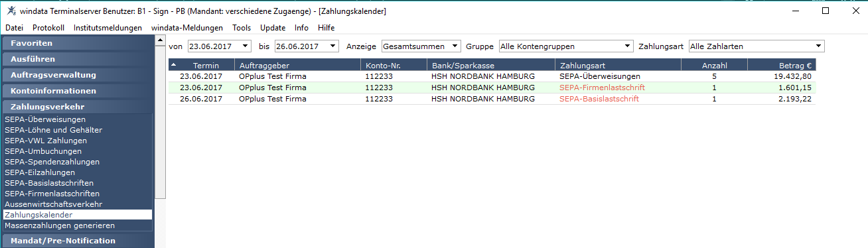
Task: Expand the Kontoinformationen sidebar section
Action: pos(77,91)
